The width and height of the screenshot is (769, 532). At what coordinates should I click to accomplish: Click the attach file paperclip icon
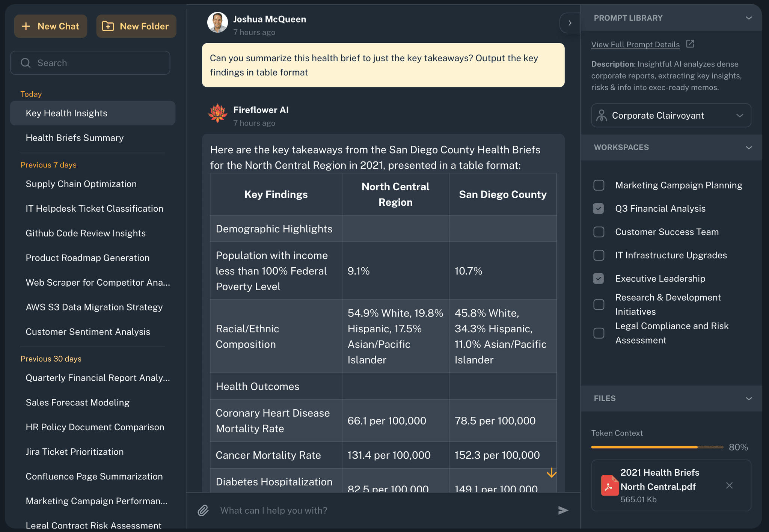click(x=203, y=510)
